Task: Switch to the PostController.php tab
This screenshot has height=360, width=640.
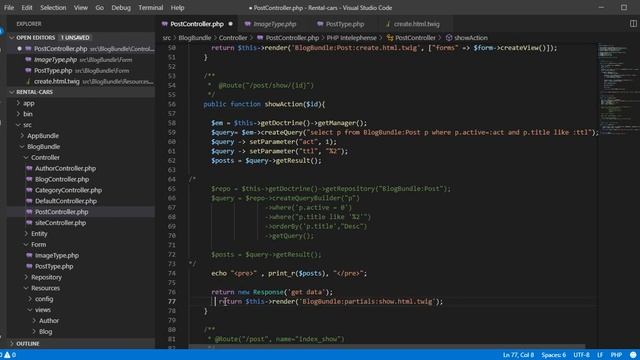Action: 197,24
